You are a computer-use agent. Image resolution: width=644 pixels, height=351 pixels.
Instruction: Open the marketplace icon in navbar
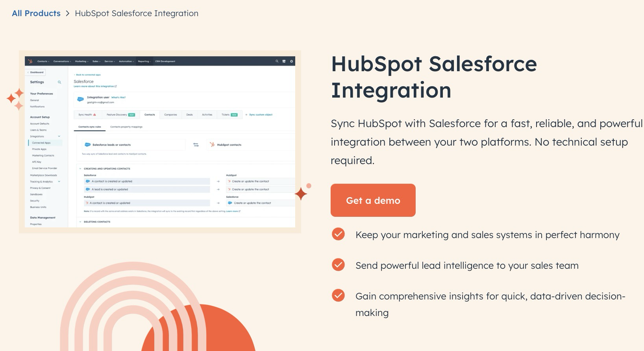[284, 61]
